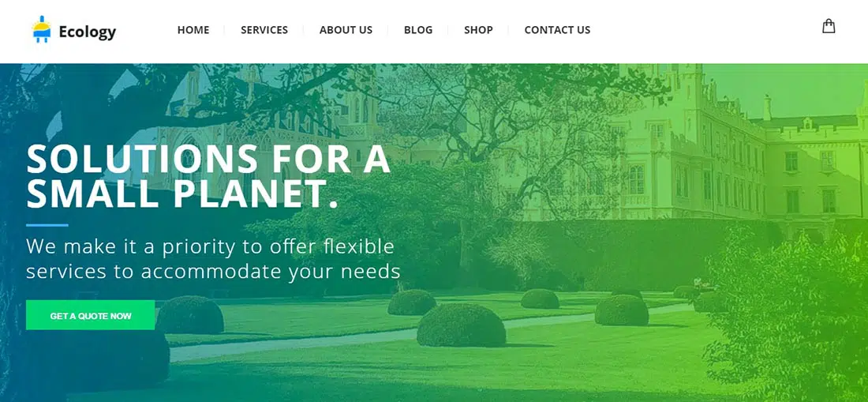Image resolution: width=868 pixels, height=402 pixels.
Task: Open the CONTACT US menu item
Action: coord(557,30)
